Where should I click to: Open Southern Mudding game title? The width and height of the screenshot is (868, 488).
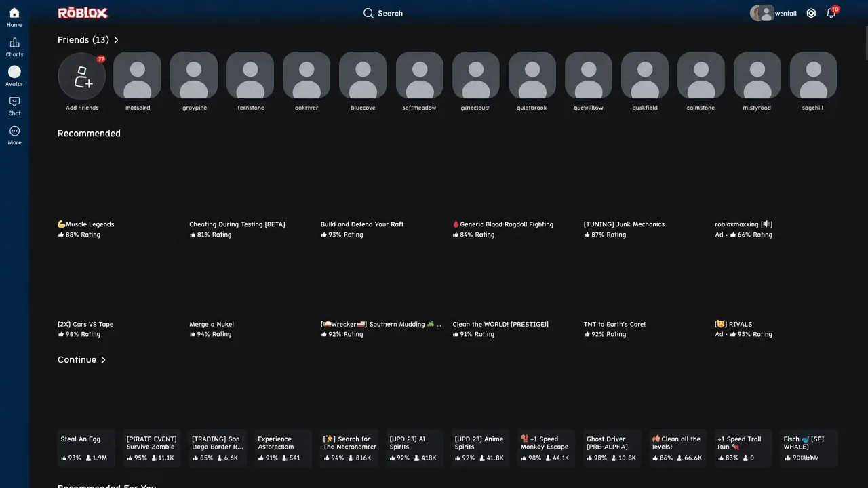click(380, 324)
